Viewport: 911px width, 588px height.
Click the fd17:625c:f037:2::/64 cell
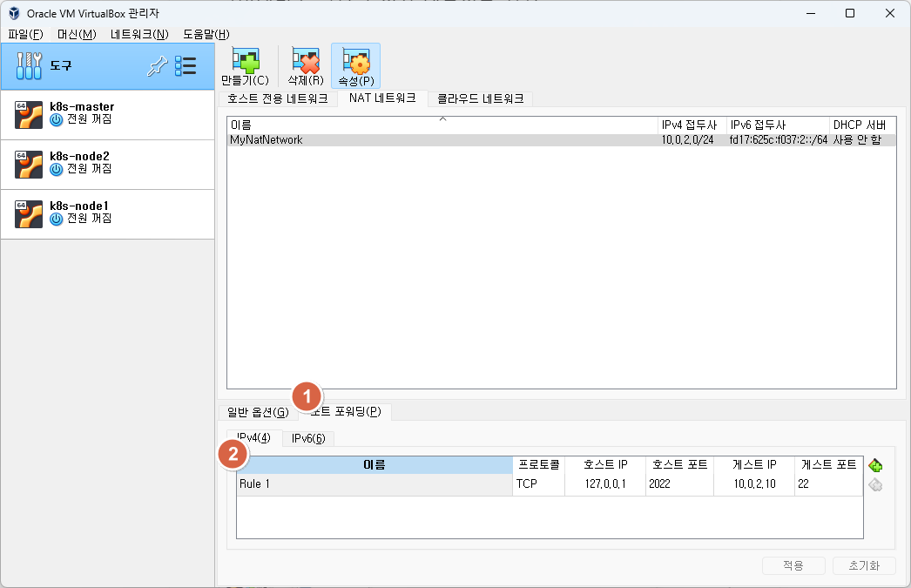point(778,140)
